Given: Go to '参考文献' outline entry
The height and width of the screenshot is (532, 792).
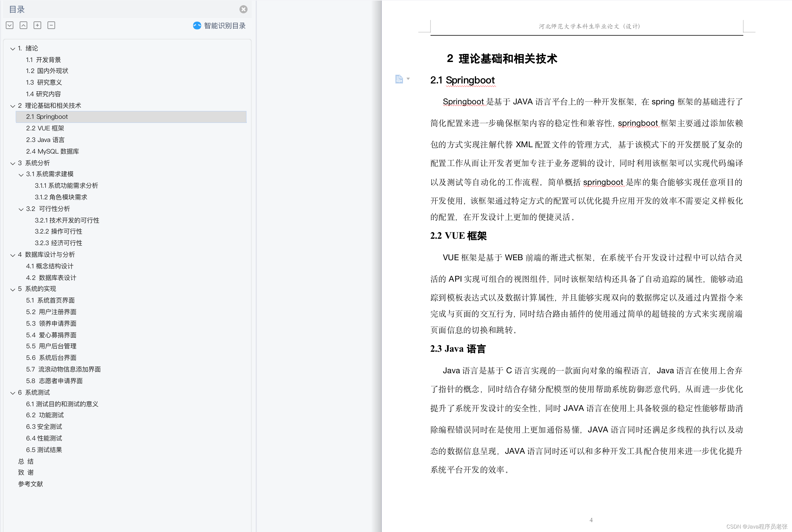Looking at the screenshot, I should tap(30, 484).
